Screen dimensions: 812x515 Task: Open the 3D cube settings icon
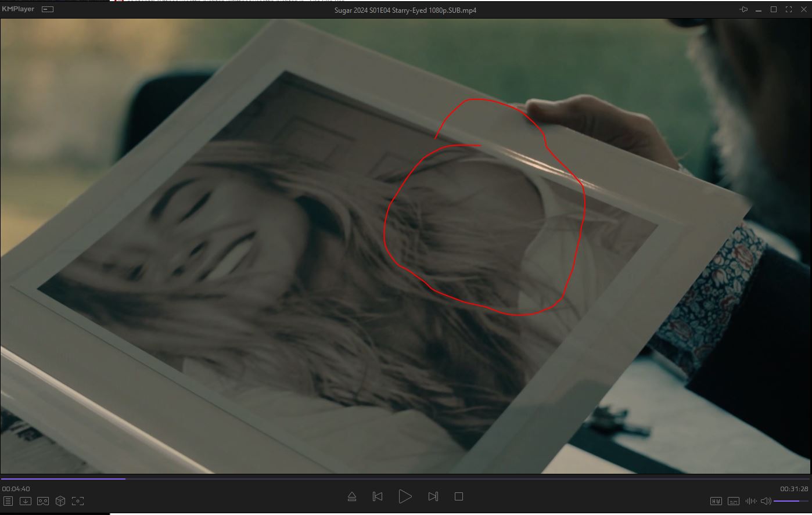(x=60, y=501)
